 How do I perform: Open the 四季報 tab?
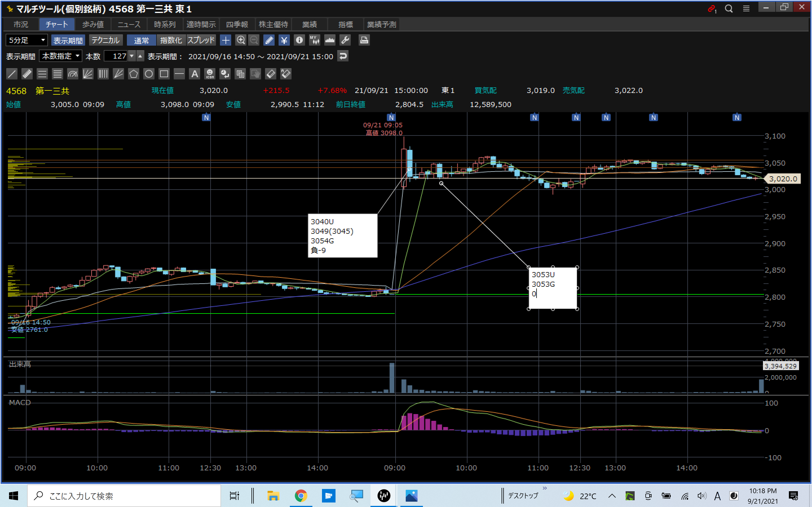pyautogui.click(x=237, y=25)
